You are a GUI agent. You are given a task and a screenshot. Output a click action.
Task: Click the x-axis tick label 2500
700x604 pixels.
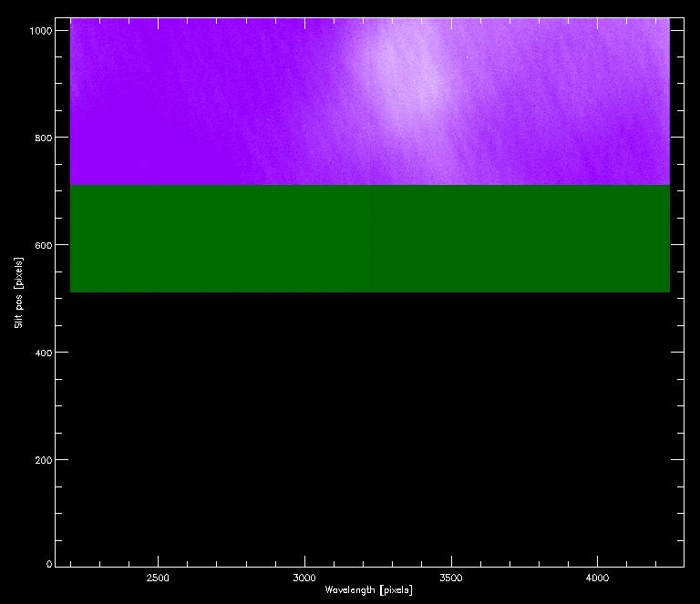(158, 578)
